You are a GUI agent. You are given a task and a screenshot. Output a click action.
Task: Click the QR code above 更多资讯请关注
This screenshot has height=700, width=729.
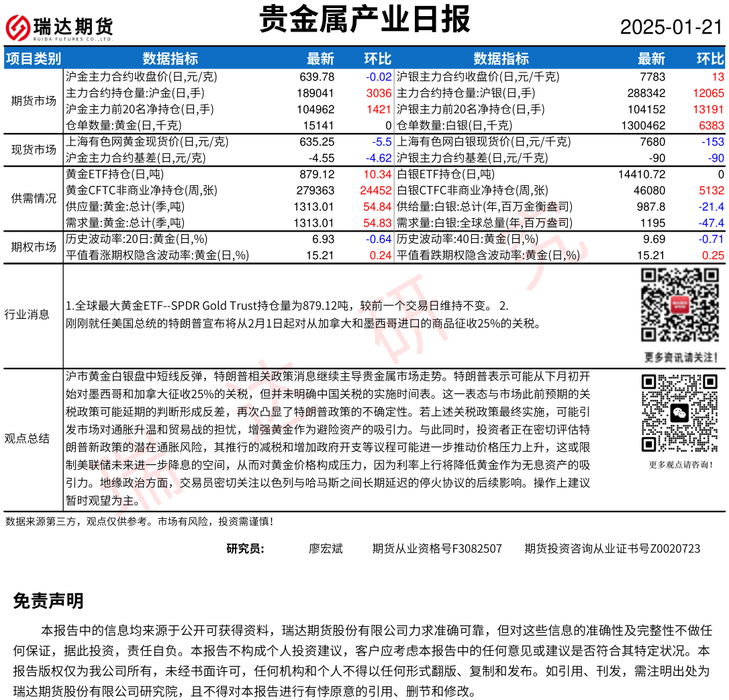click(x=679, y=305)
